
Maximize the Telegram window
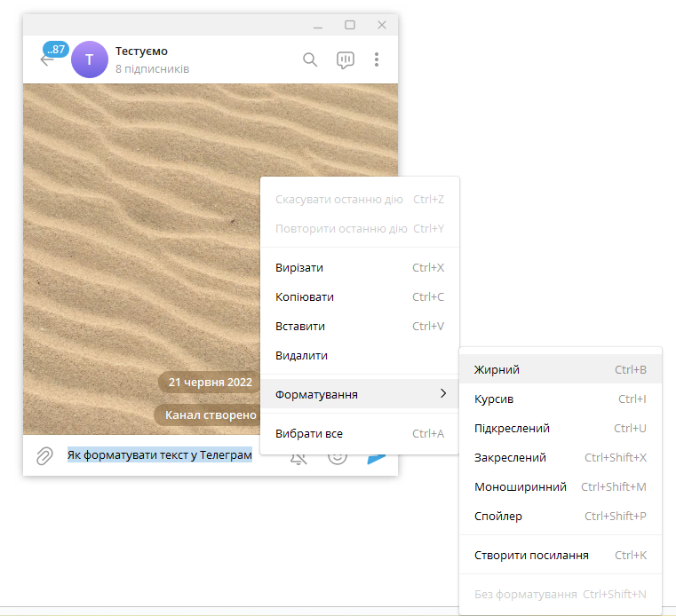point(350,25)
